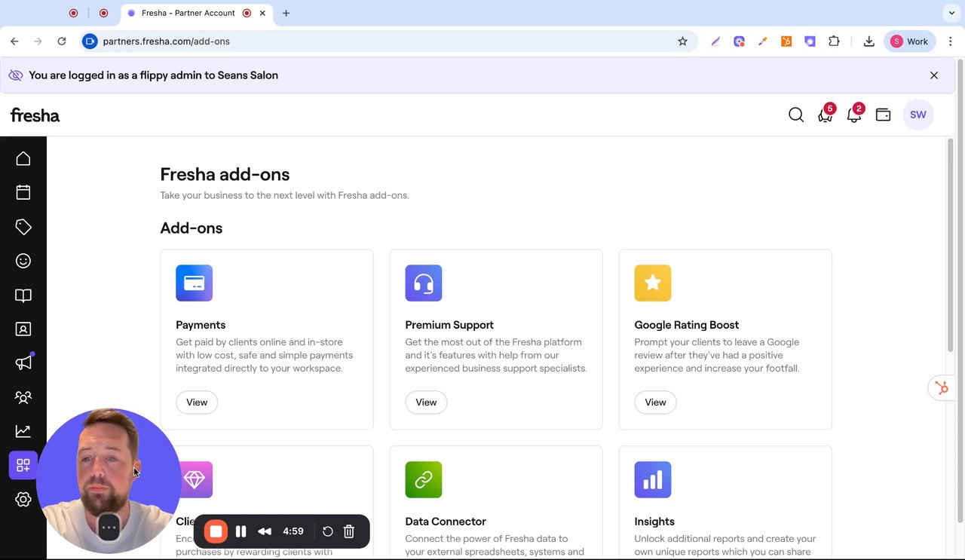Click the "Payments" card title

(201, 325)
